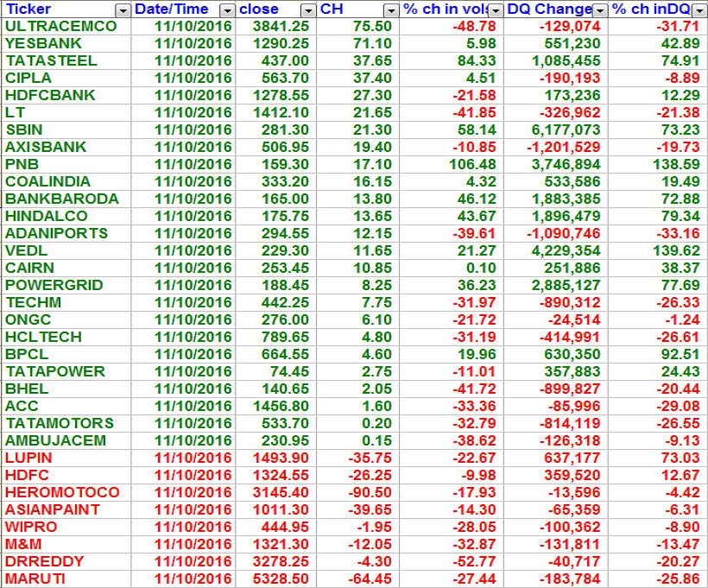Viewport: 708px width, 588px height.
Task: Expand the % ch in vols filter arrow
Action: click(496, 9)
